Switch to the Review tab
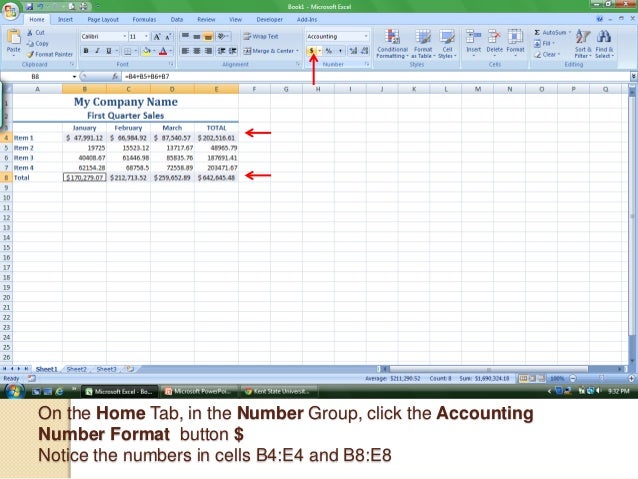Viewport: 638px width, 479px height. point(206,19)
